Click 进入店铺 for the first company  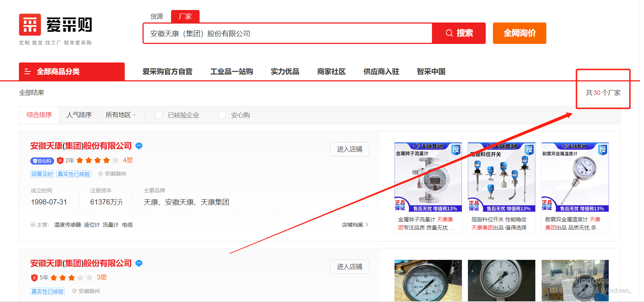[x=349, y=149]
